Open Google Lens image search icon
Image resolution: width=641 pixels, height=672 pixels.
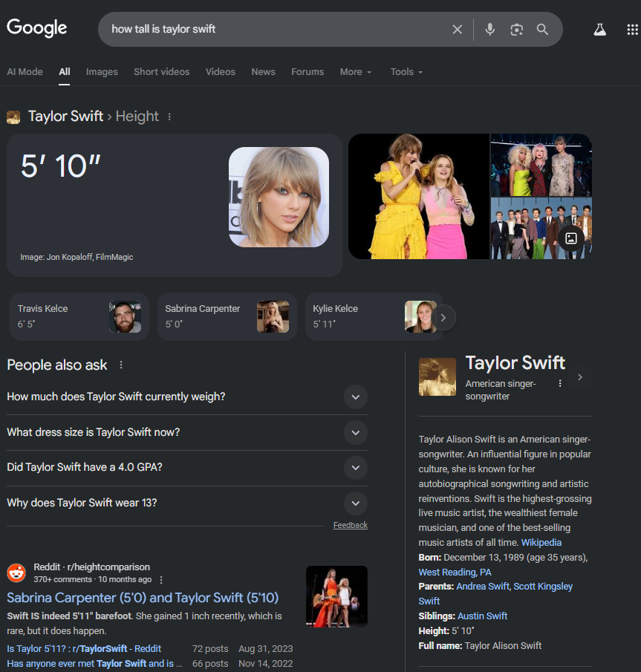coord(516,29)
